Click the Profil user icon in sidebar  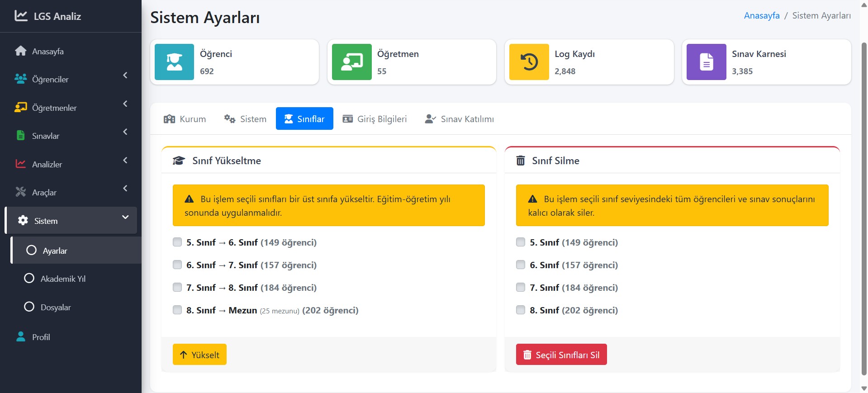pyautogui.click(x=21, y=337)
